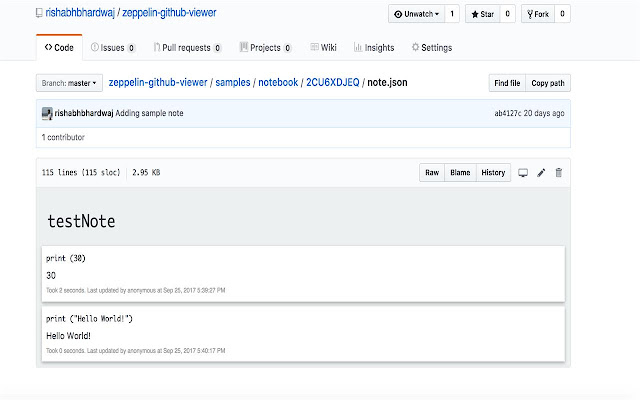640x400 pixels.
Task: Click the print ("Hello World!") code line
Action: 89,318
